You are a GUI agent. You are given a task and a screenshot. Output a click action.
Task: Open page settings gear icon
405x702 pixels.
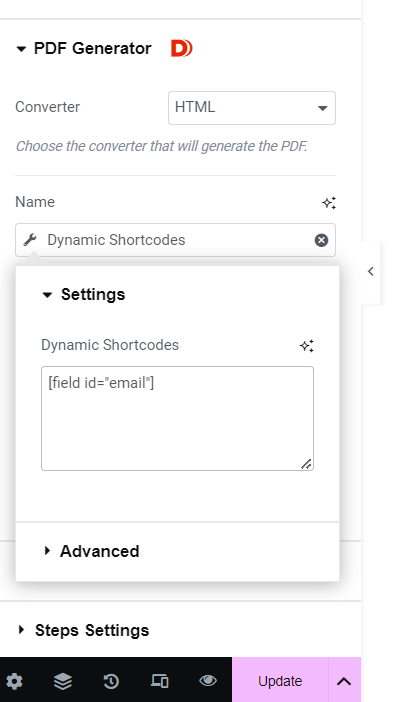(x=14, y=681)
